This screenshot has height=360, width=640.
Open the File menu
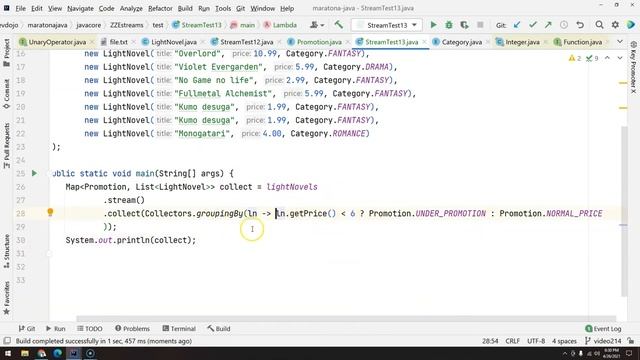pyautogui.click(x=20, y=8)
